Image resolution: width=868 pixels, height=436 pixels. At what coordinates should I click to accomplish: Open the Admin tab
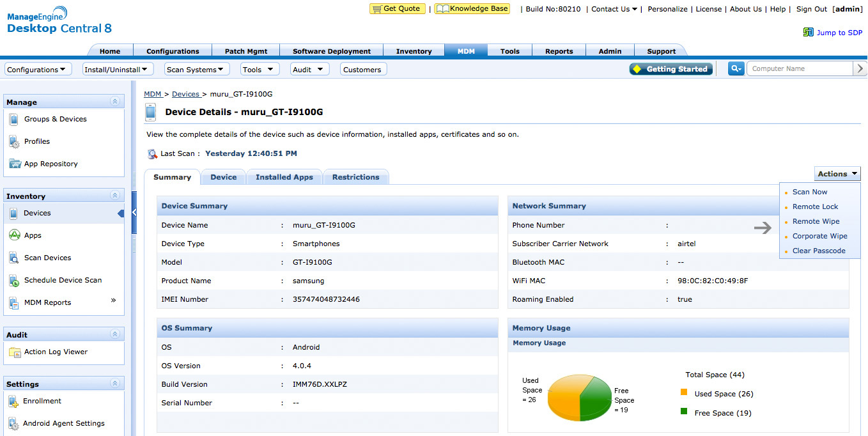point(610,51)
